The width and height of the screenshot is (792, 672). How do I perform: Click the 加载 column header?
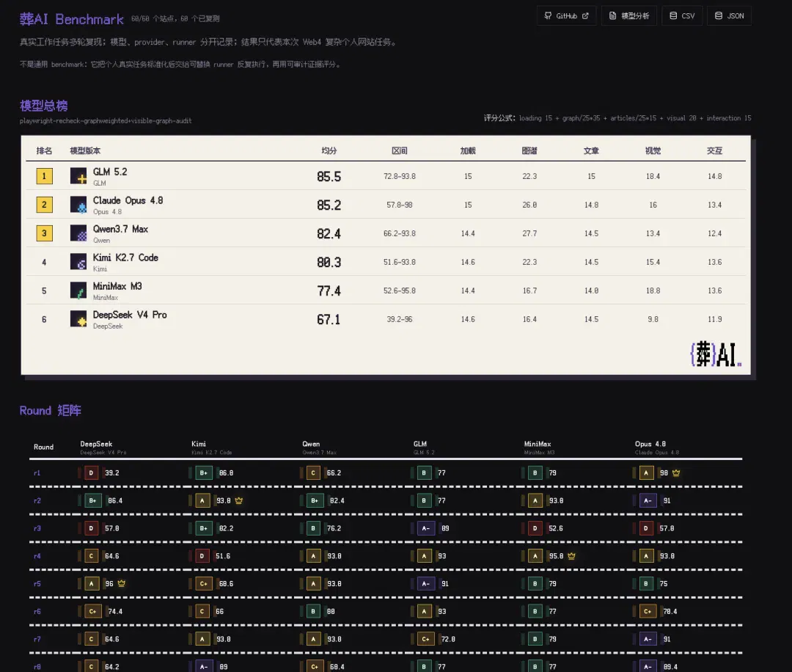coord(468,150)
